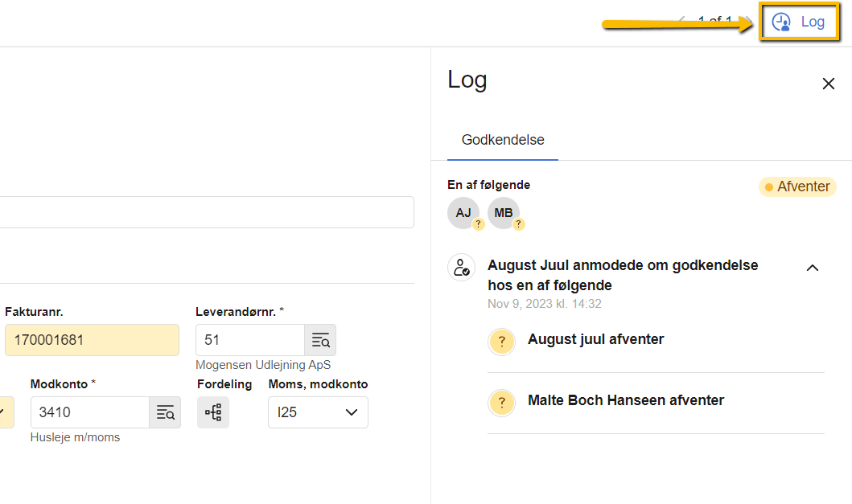Close the Log panel
Screen dimensions: 852x504
point(828,84)
